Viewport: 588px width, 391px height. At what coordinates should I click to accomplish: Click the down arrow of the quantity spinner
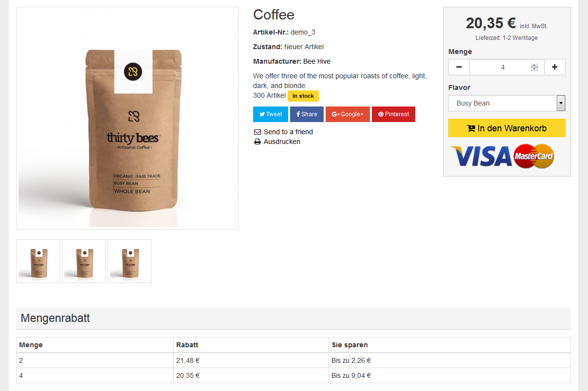pos(534,69)
